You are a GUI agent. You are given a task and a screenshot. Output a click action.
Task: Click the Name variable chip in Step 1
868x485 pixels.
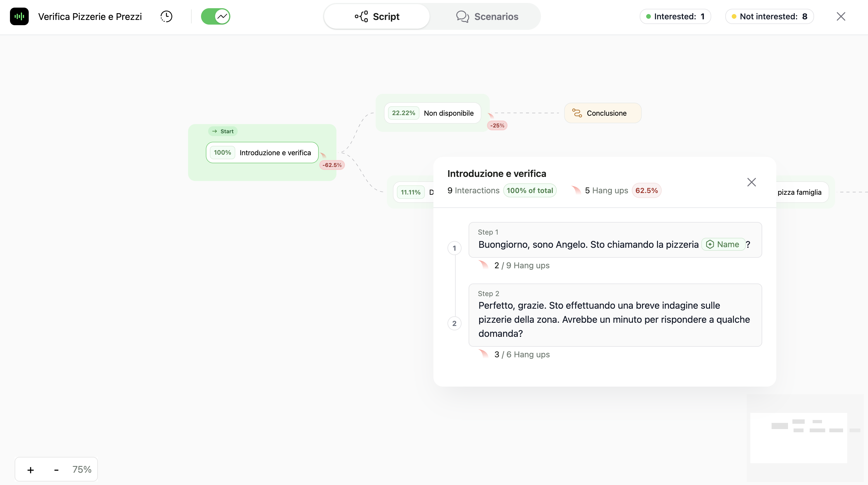[x=723, y=244]
